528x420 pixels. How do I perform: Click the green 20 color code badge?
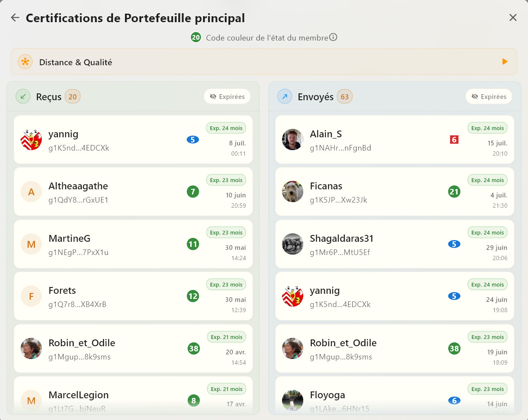196,38
